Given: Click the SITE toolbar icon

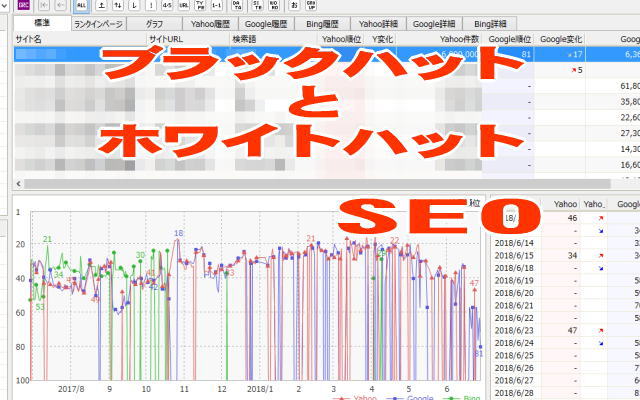Looking at the screenshot, I should tap(257, 5).
